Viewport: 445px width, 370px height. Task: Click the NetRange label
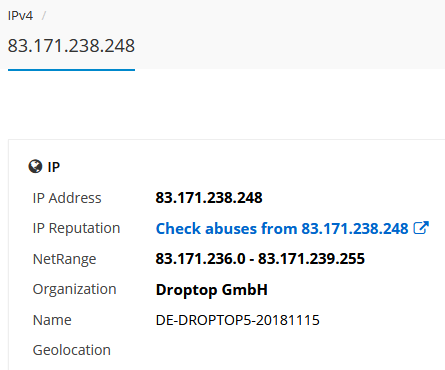(x=64, y=259)
